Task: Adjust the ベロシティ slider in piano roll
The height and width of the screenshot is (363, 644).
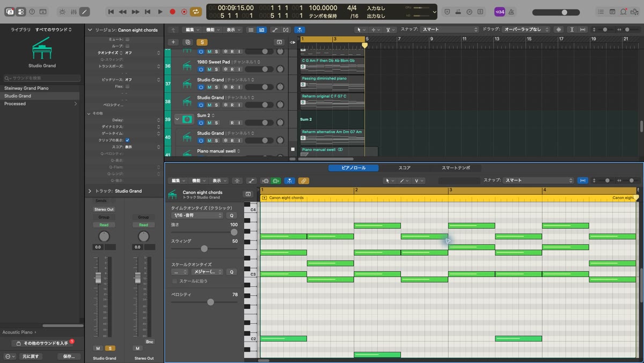Action: click(204, 302)
